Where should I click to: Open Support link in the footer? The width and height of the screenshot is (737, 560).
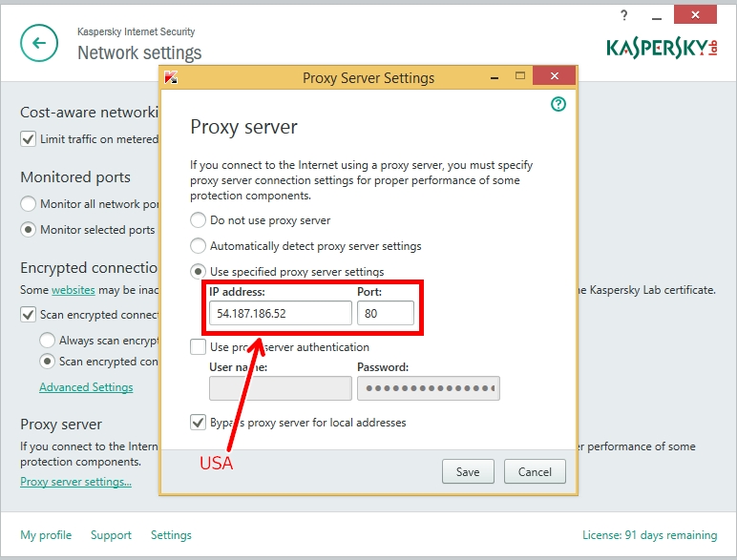[111, 535]
